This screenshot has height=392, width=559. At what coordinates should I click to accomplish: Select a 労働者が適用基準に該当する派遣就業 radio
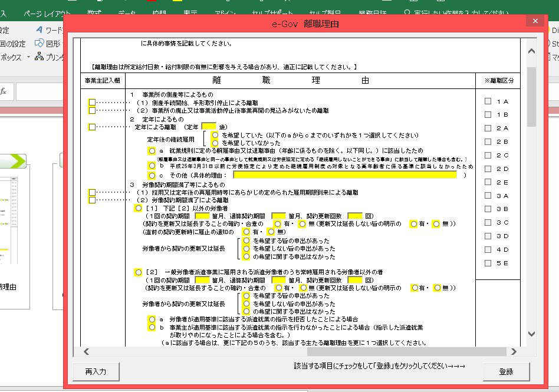tap(152, 319)
